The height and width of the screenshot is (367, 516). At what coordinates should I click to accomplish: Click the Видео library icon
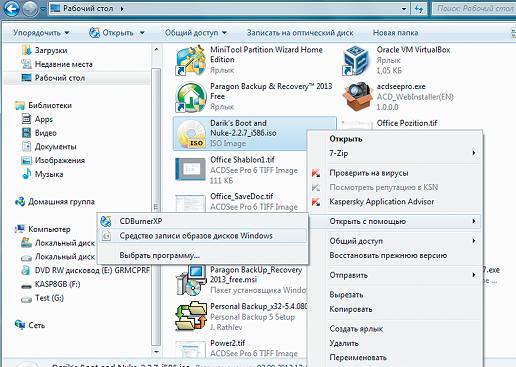pyautogui.click(x=26, y=133)
